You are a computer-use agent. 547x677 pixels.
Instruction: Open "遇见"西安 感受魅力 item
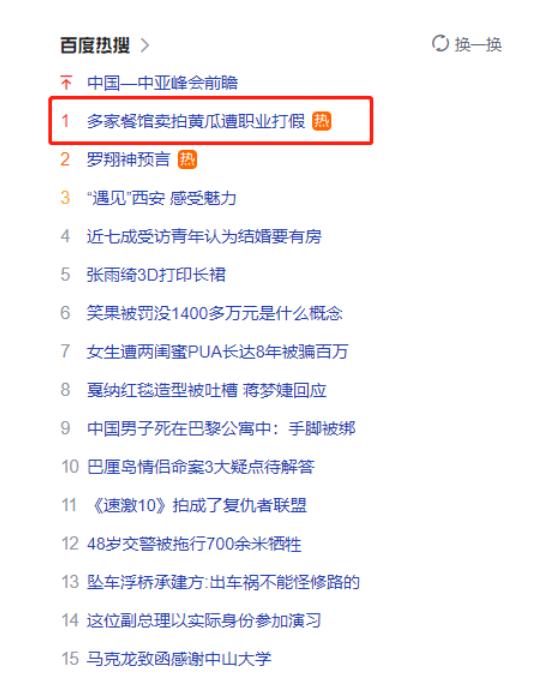click(161, 198)
